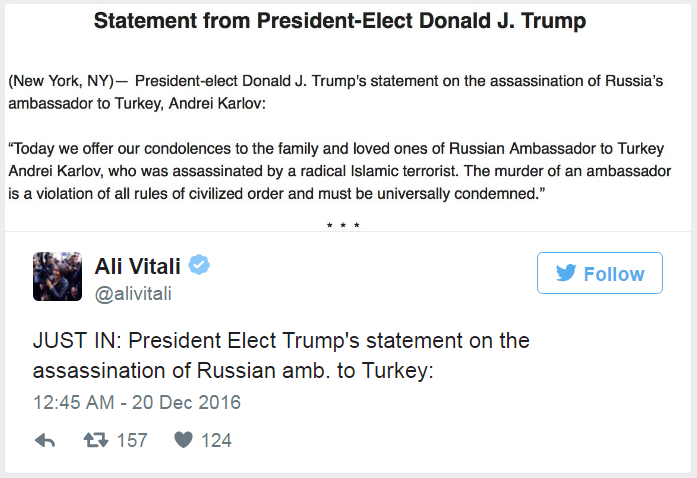
Task: Click the tweet text starting "JUST IN"
Action: pos(280,341)
